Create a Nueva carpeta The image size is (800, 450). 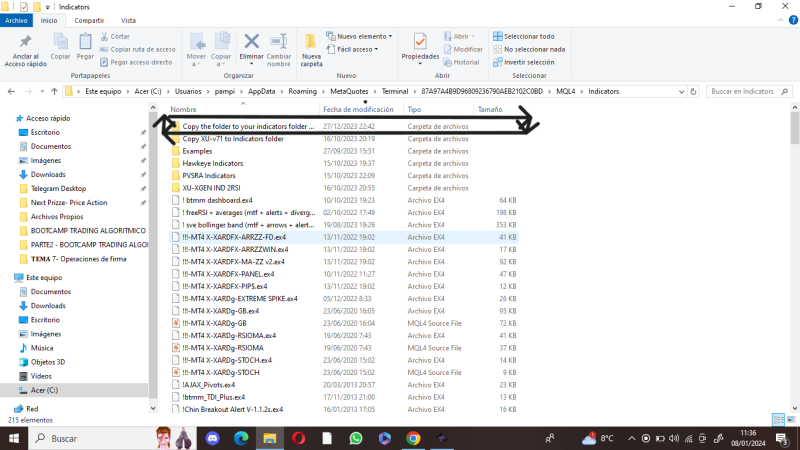[311, 50]
